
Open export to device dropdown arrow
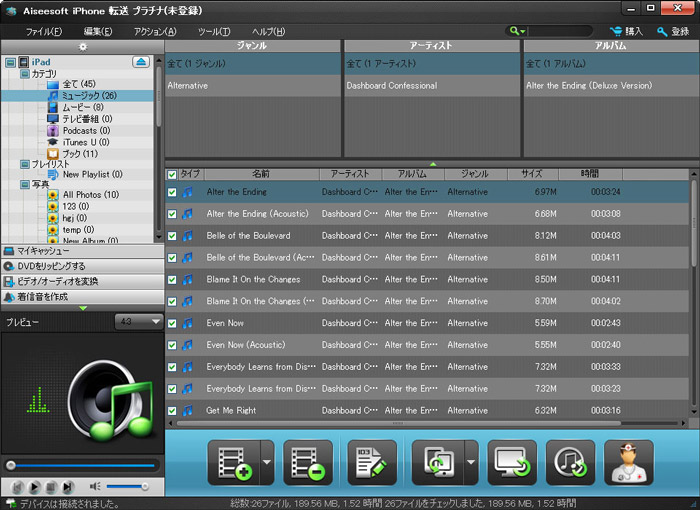coord(471,463)
